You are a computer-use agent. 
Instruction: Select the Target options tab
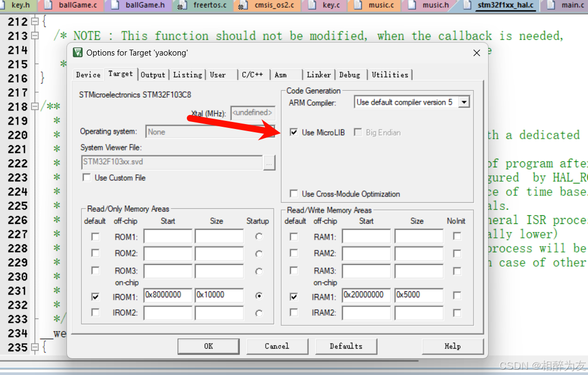121,74
